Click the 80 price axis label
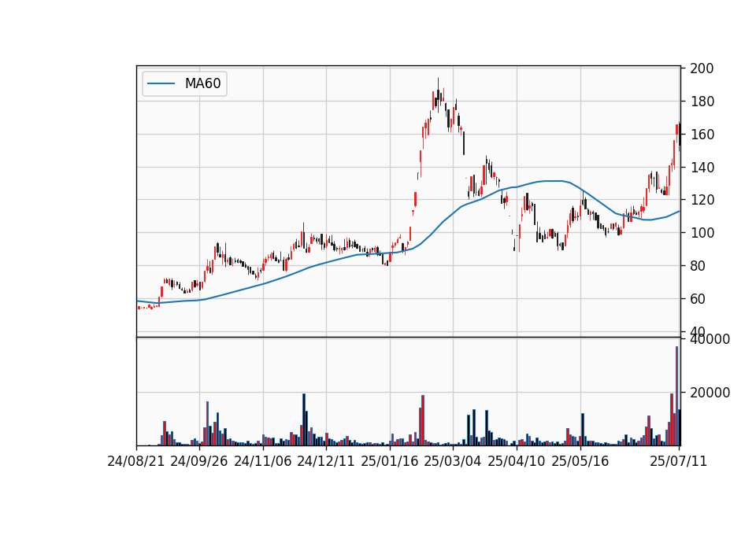Viewport: 756px width, 543px height. (x=699, y=266)
